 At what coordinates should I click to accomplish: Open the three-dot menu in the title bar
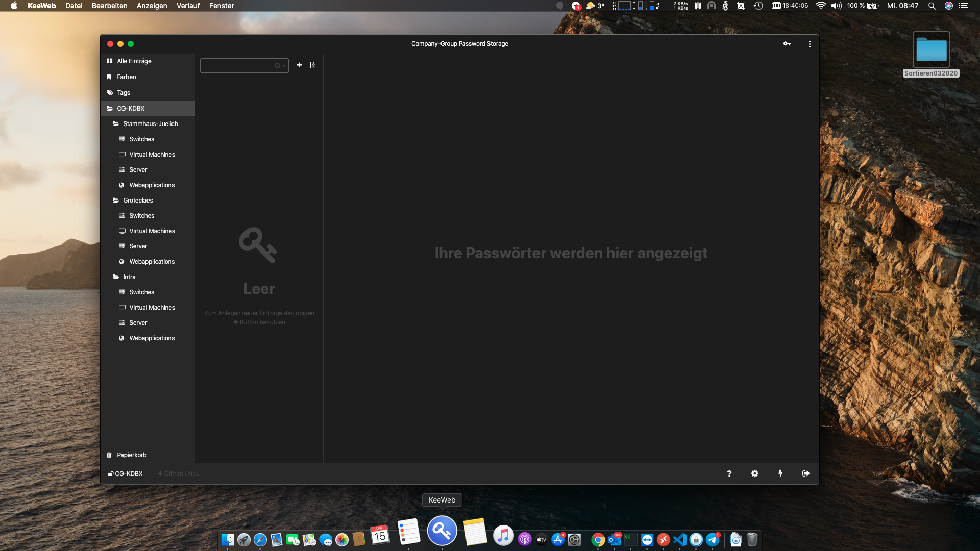(x=809, y=44)
